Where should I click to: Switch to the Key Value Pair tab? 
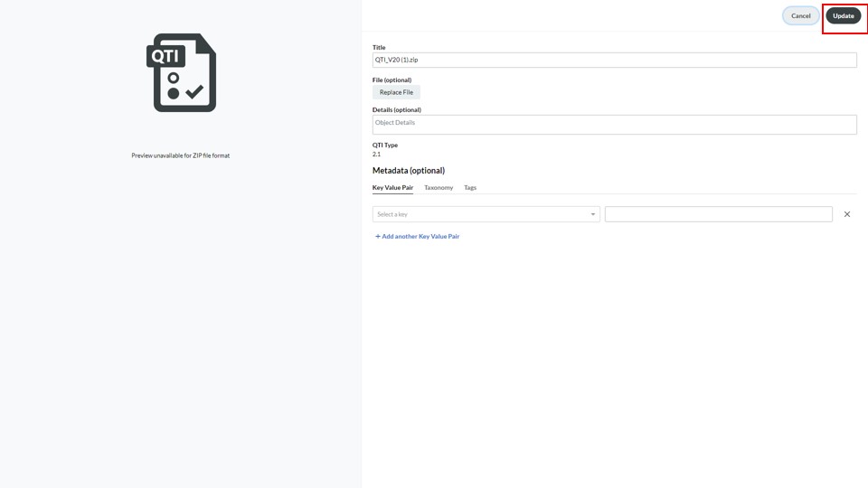[392, 188]
